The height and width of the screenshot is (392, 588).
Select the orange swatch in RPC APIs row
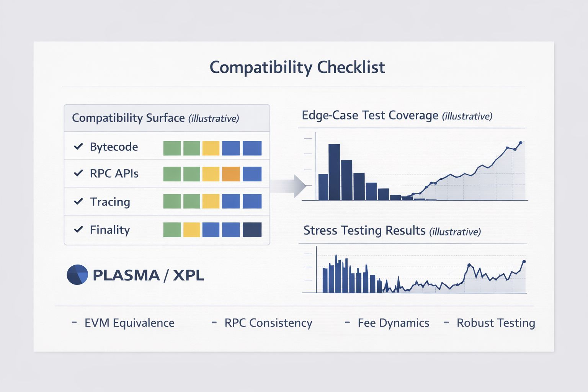point(231,174)
